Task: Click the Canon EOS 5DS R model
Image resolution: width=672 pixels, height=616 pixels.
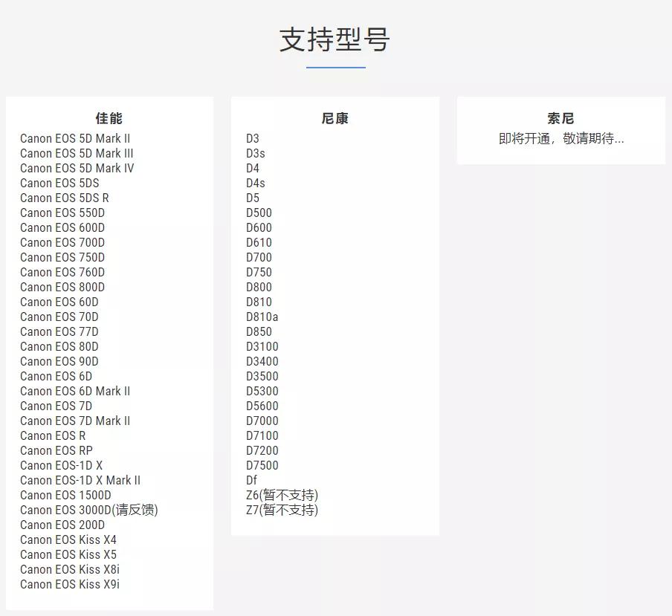Action: coord(64,198)
